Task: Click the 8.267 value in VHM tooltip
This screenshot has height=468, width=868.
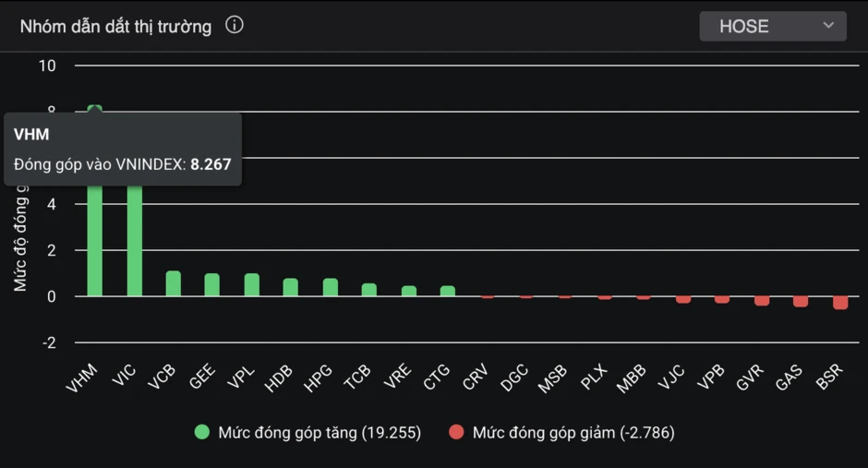Action: [211, 164]
